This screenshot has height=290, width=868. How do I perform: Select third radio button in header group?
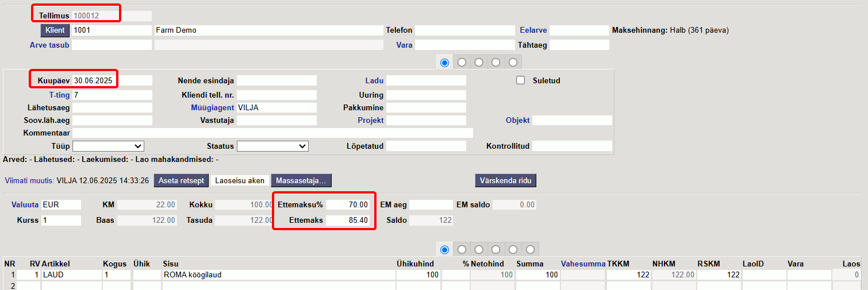pyautogui.click(x=479, y=62)
